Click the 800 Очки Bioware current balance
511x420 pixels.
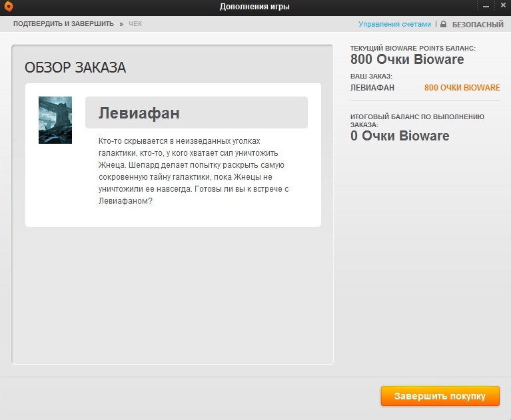(407, 59)
